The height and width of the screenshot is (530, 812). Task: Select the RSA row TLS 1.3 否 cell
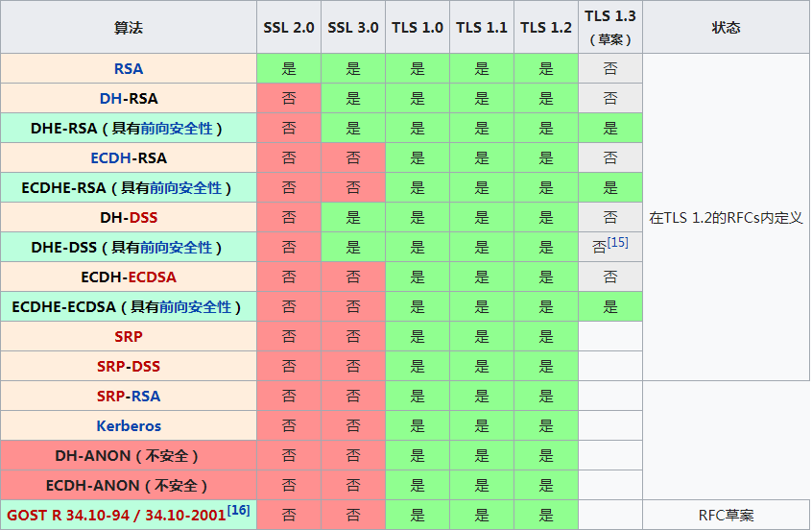610,69
